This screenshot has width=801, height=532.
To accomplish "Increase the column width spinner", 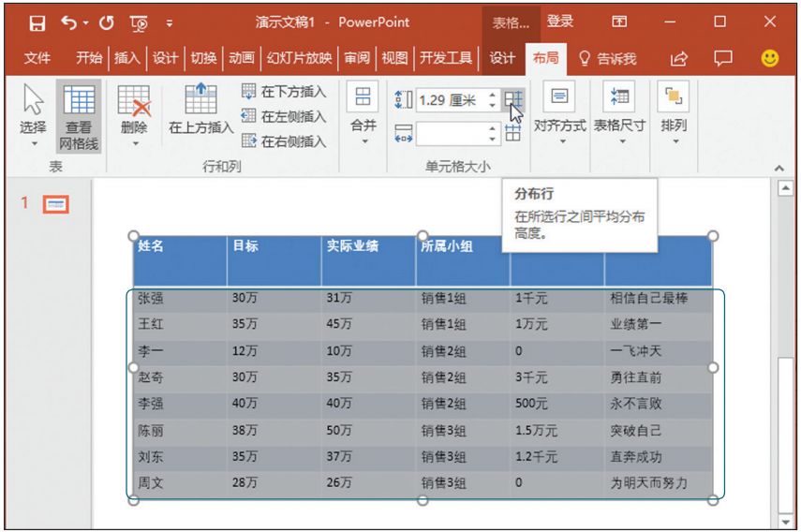I will pos(492,128).
